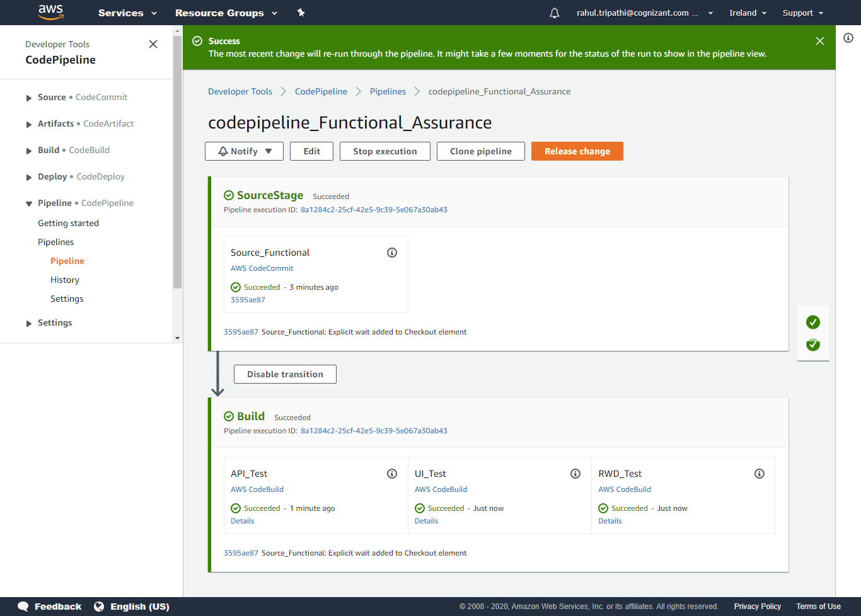Show info for API_Test action
The height and width of the screenshot is (616, 861).
click(x=392, y=474)
